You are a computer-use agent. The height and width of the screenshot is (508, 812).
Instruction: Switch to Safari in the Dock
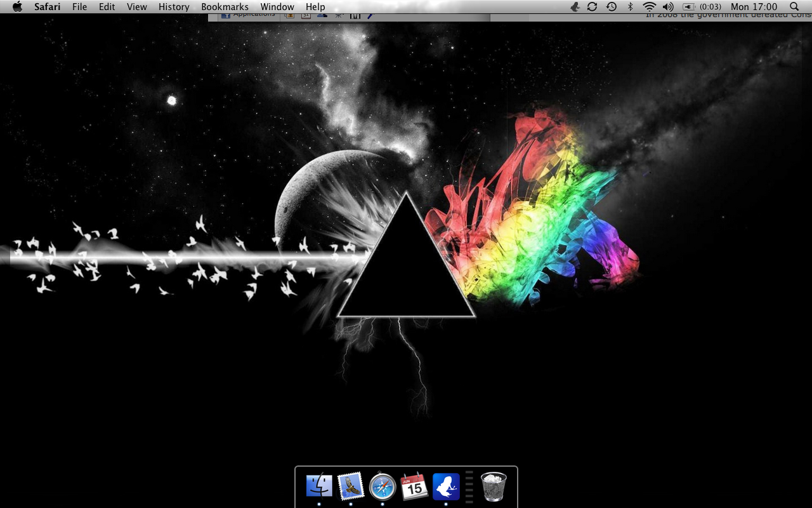383,487
